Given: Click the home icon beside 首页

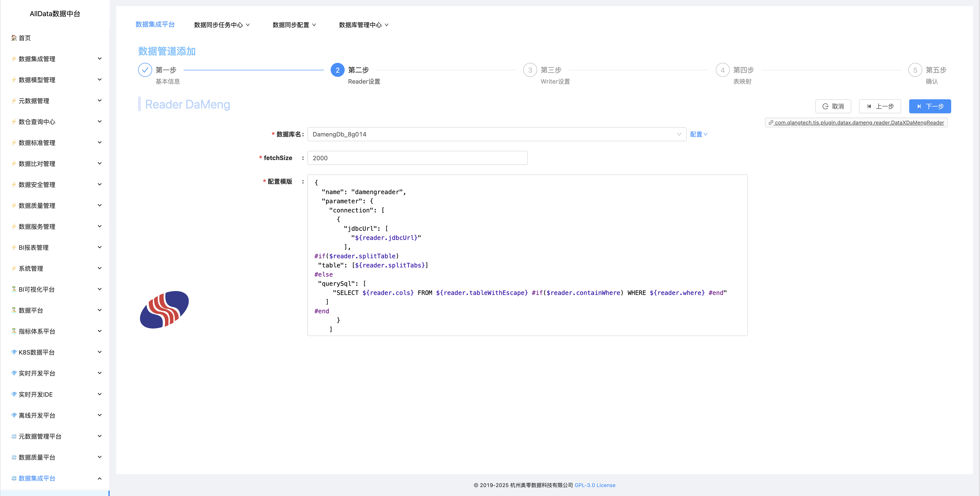Looking at the screenshot, I should click(14, 38).
